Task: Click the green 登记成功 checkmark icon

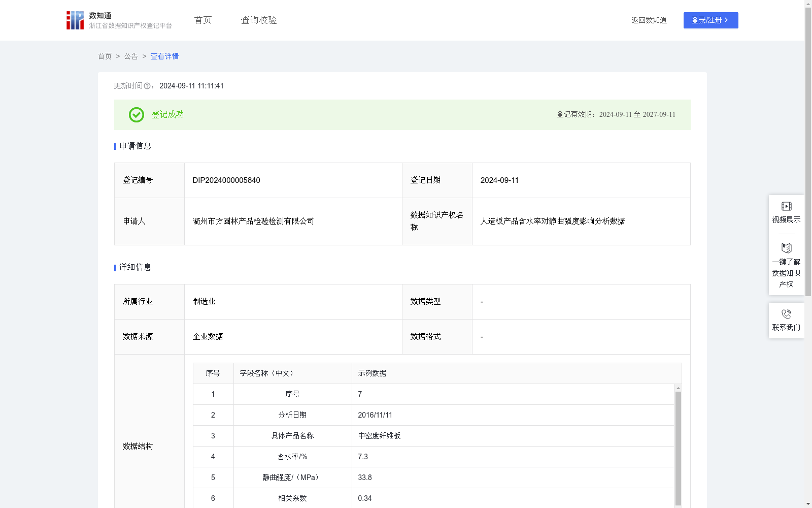Action: coord(137,115)
